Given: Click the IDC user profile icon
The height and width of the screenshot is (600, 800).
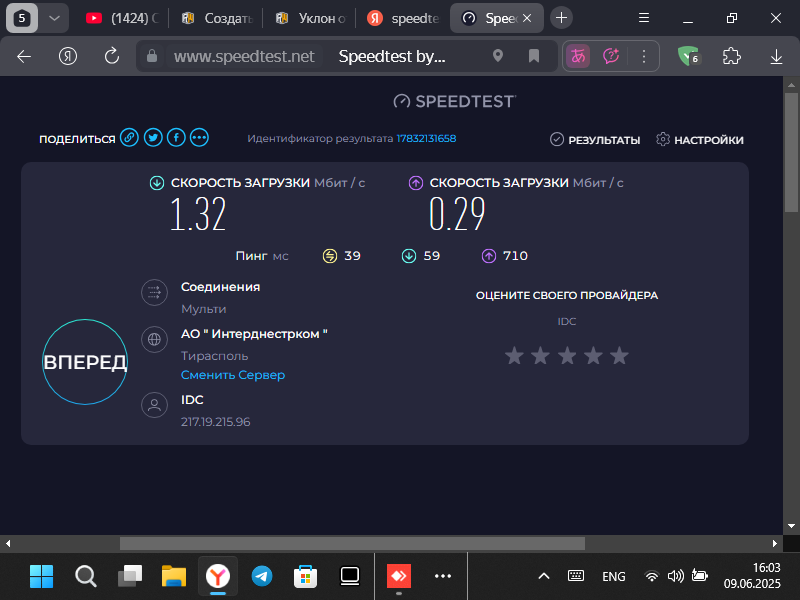Looking at the screenshot, I should 154,405.
